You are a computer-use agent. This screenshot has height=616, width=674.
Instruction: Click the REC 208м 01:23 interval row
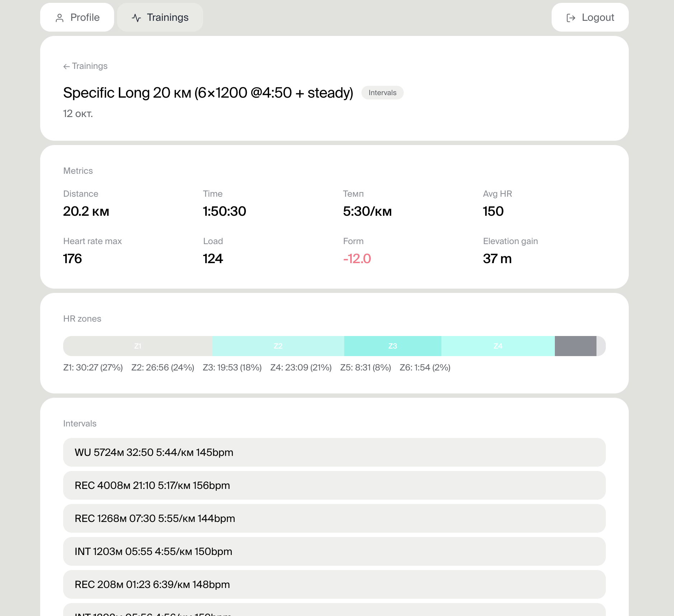pyautogui.click(x=334, y=584)
